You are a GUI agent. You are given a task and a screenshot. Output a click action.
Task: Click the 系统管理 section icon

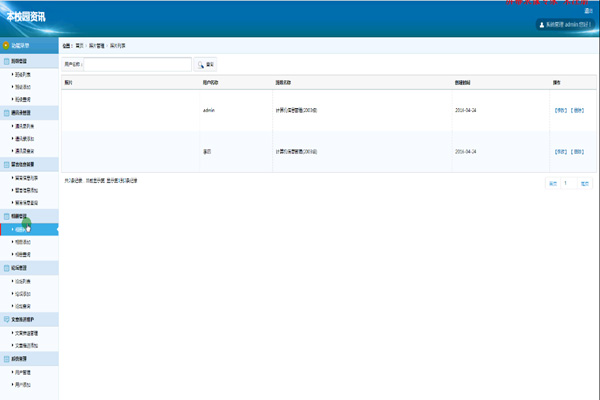[x=6, y=358]
